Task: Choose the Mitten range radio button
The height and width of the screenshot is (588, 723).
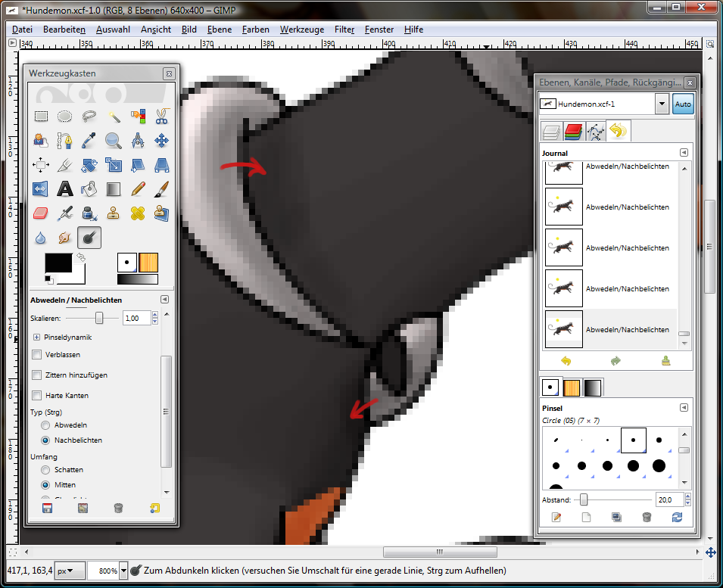Action: (45, 485)
